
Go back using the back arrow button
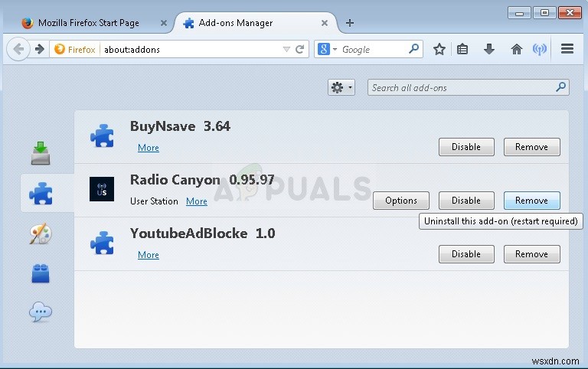click(18, 49)
